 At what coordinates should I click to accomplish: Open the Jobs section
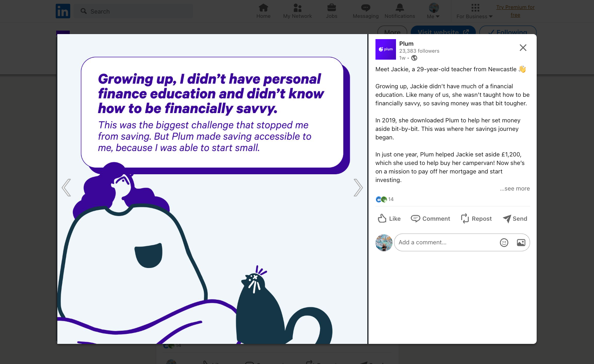click(332, 11)
